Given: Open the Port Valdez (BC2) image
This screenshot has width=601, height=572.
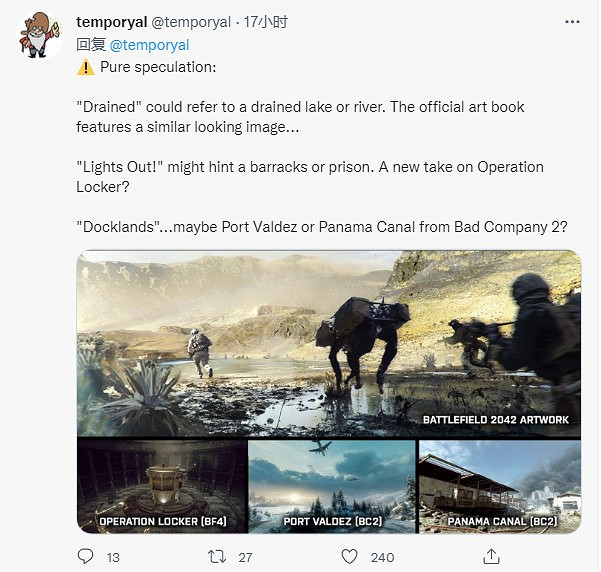Looking at the screenshot, I should coord(332,486).
